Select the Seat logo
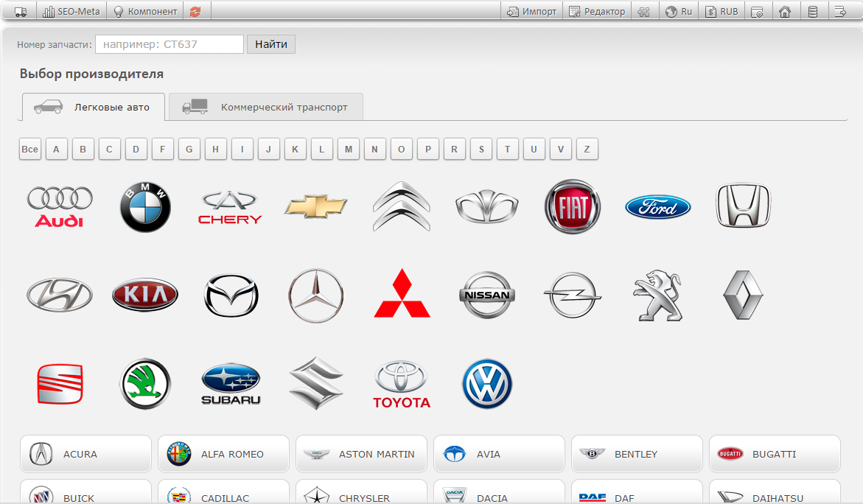Image resolution: width=863 pixels, height=504 pixels. 60,383
